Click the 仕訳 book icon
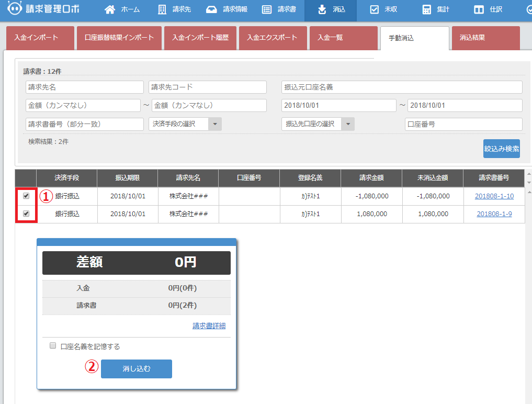 point(479,9)
